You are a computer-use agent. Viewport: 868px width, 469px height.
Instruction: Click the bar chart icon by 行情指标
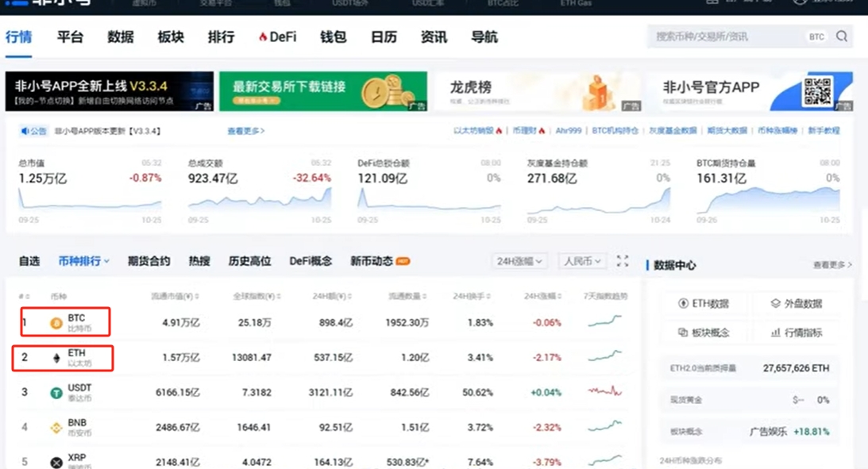776,333
